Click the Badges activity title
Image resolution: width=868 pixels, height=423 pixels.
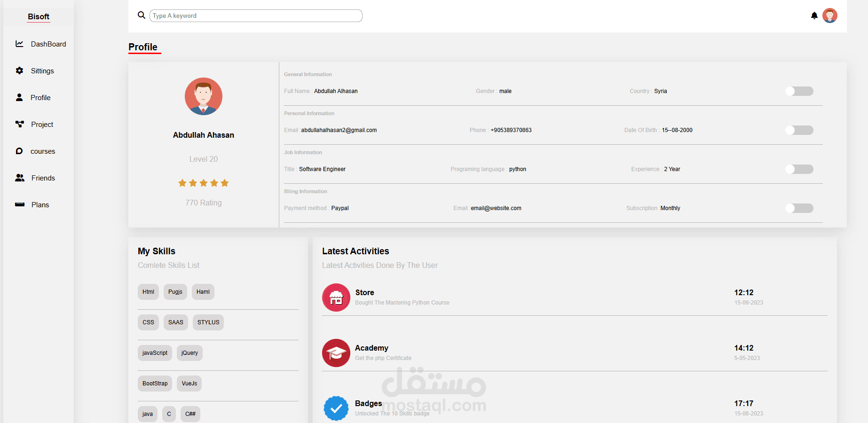pyautogui.click(x=368, y=403)
